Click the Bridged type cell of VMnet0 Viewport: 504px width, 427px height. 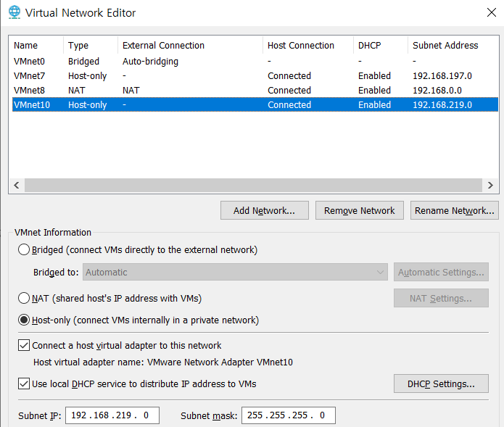(83, 61)
